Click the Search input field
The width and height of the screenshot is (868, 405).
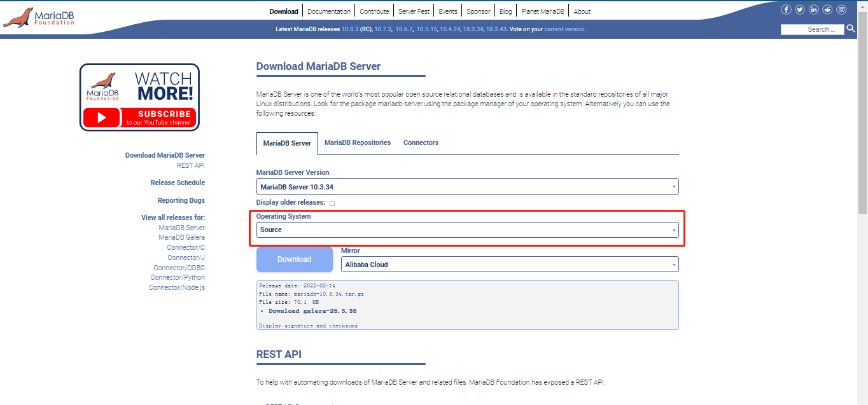812,29
